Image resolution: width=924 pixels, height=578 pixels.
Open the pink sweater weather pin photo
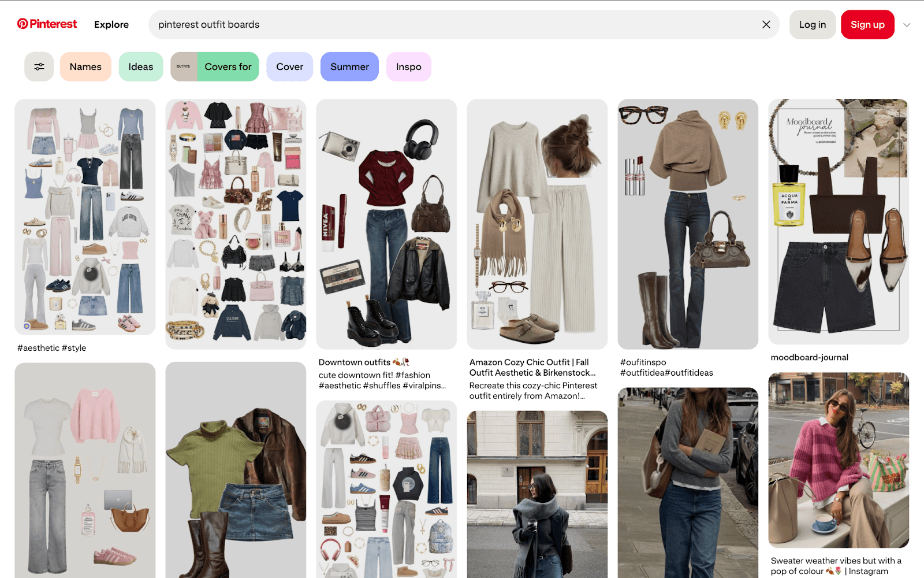pos(838,460)
